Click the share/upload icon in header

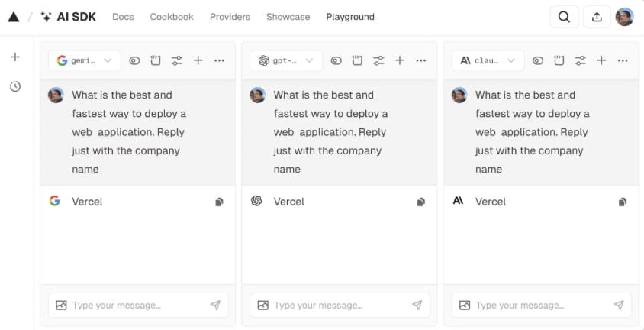(597, 17)
